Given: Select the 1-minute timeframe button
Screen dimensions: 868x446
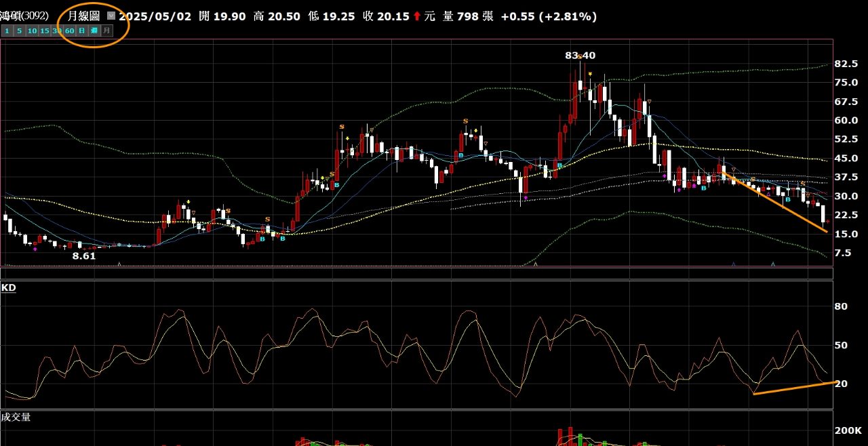Looking at the screenshot, I should (7, 31).
